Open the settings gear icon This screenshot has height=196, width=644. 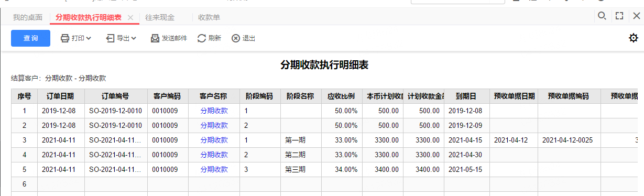click(x=634, y=38)
